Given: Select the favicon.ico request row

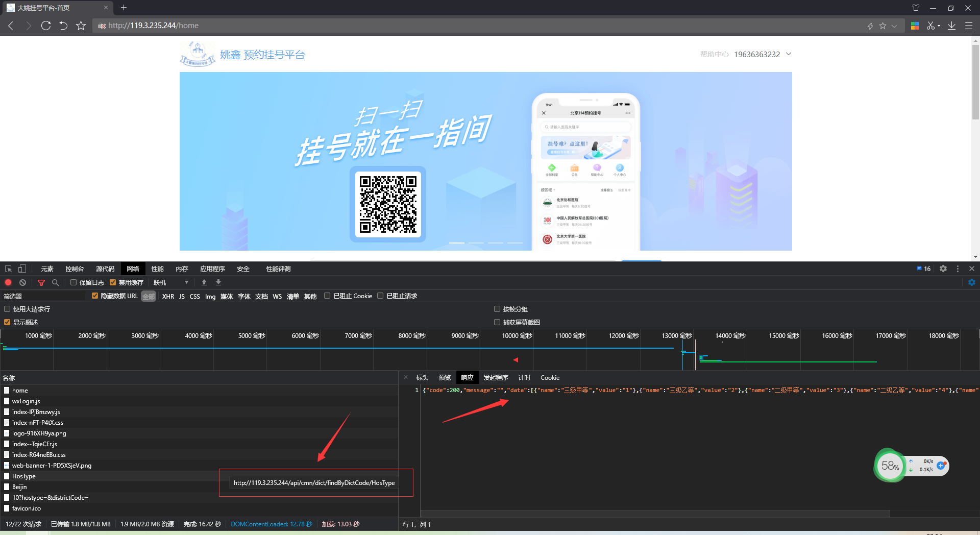Looking at the screenshot, I should [x=199, y=508].
